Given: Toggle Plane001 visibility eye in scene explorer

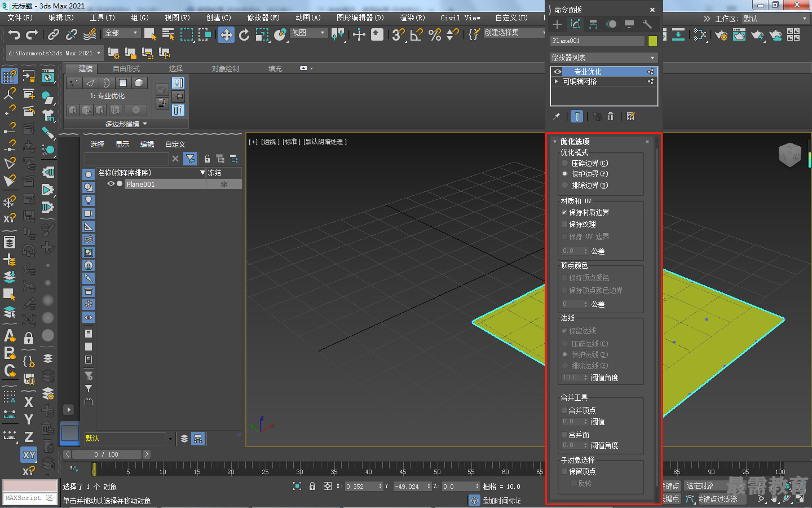Looking at the screenshot, I should [111, 184].
